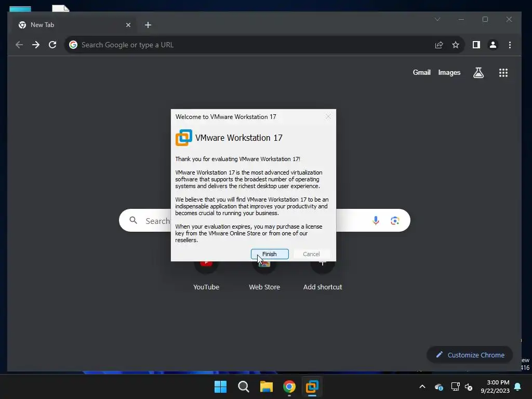532x399 pixels.
Task: Open clock and date 3:00 PM
Action: click(495, 387)
